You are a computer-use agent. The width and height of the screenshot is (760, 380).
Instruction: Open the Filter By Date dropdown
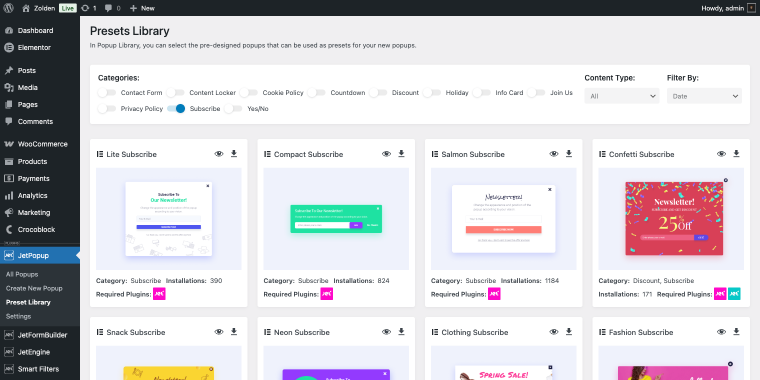(704, 96)
